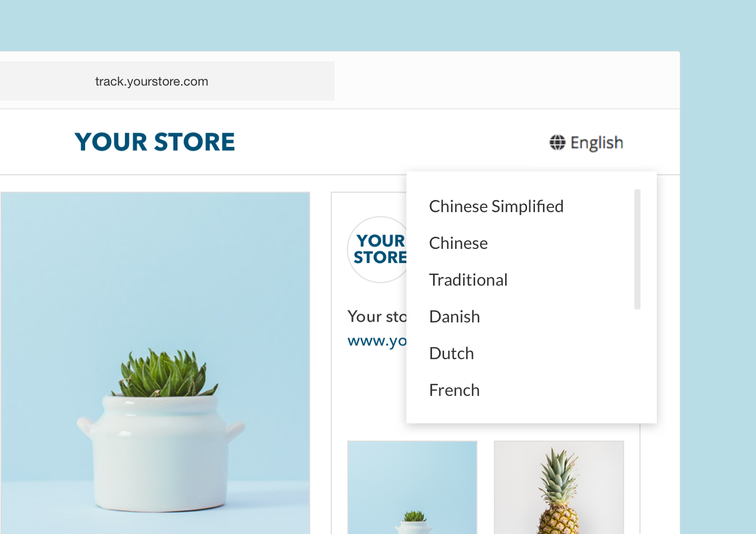756x534 pixels.
Task: Click the language list scrollbar
Action: click(637, 249)
